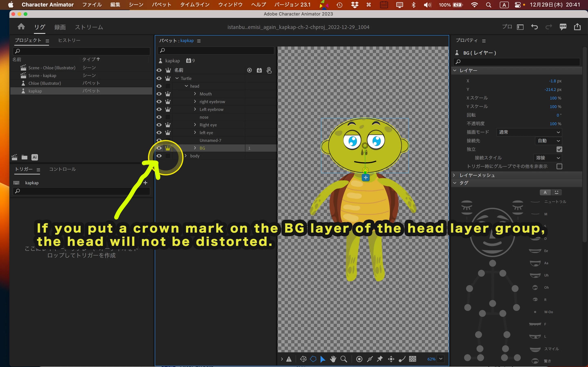This screenshot has width=588, height=367.
Task: Select the Pin tool
Action: pyautogui.click(x=380, y=359)
